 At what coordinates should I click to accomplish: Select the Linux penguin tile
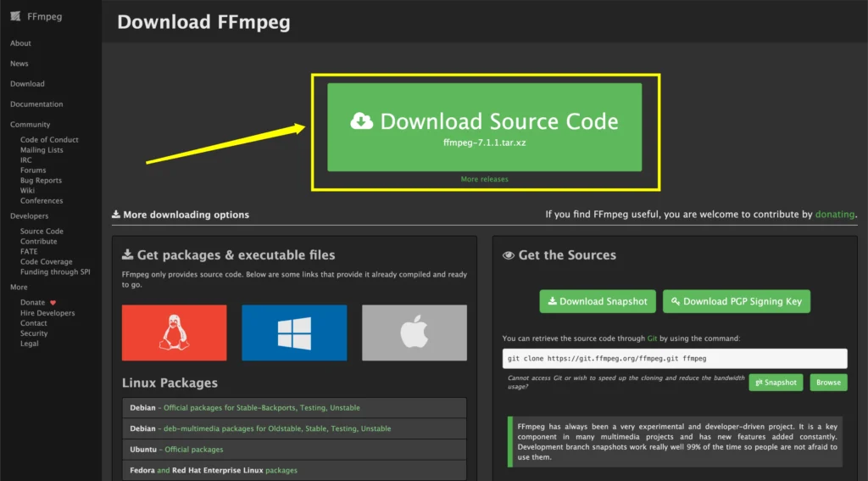175,333
